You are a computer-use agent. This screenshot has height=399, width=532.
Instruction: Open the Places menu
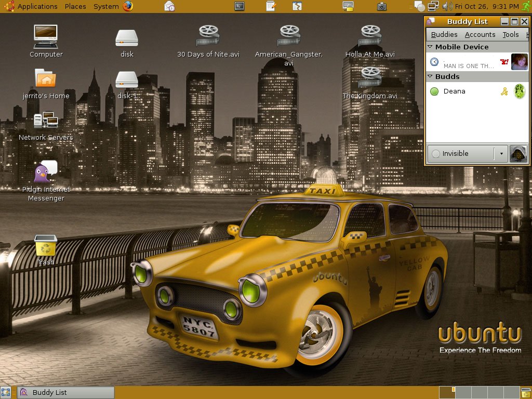[x=75, y=6]
